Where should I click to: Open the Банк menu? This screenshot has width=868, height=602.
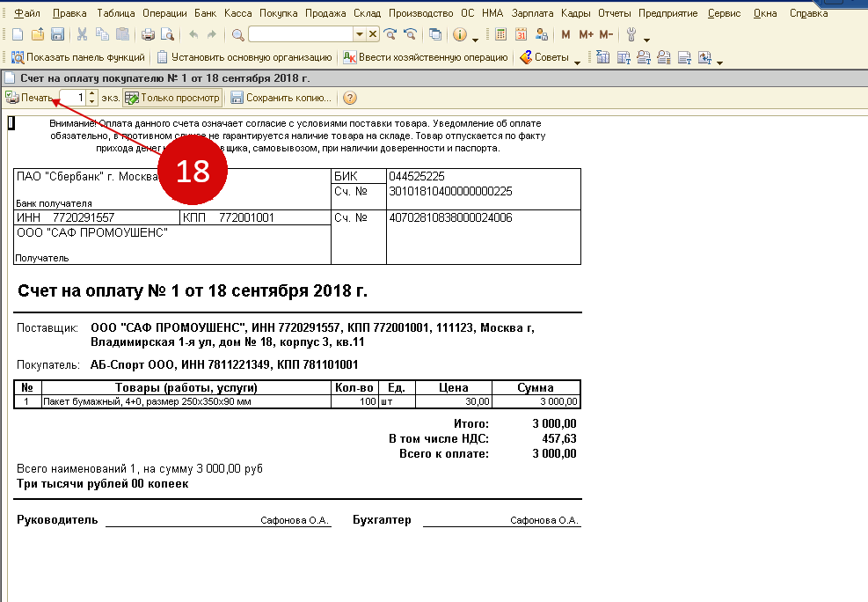point(206,12)
